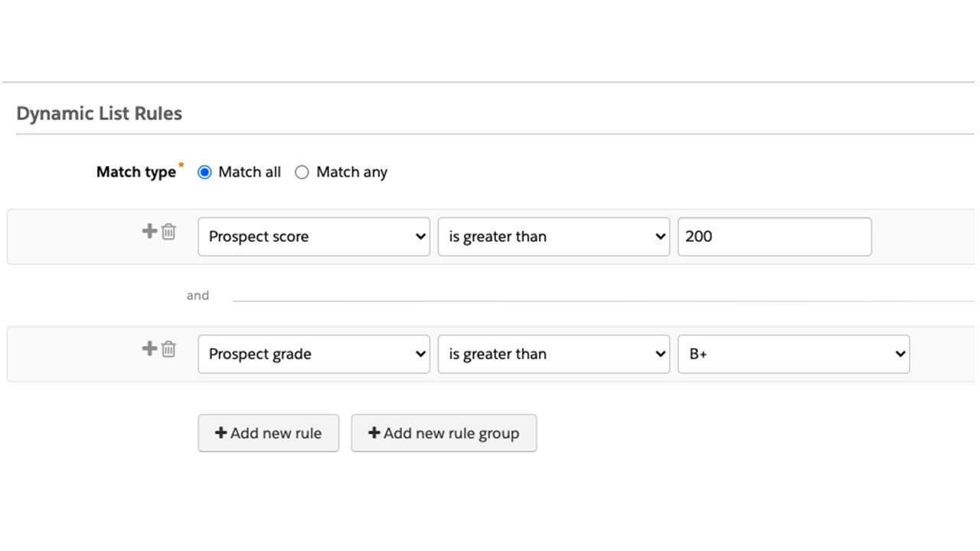
Task: Open the operator dropdown in the Prospect grade row
Action: (554, 354)
